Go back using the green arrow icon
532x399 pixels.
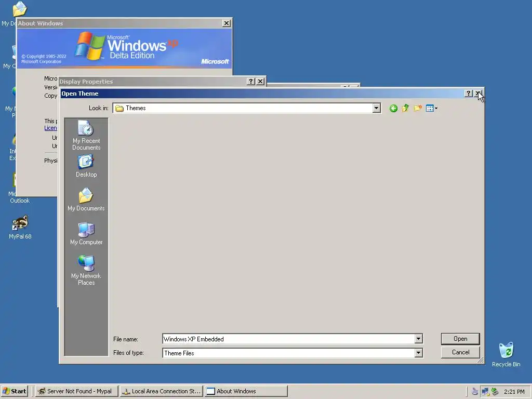pos(393,108)
